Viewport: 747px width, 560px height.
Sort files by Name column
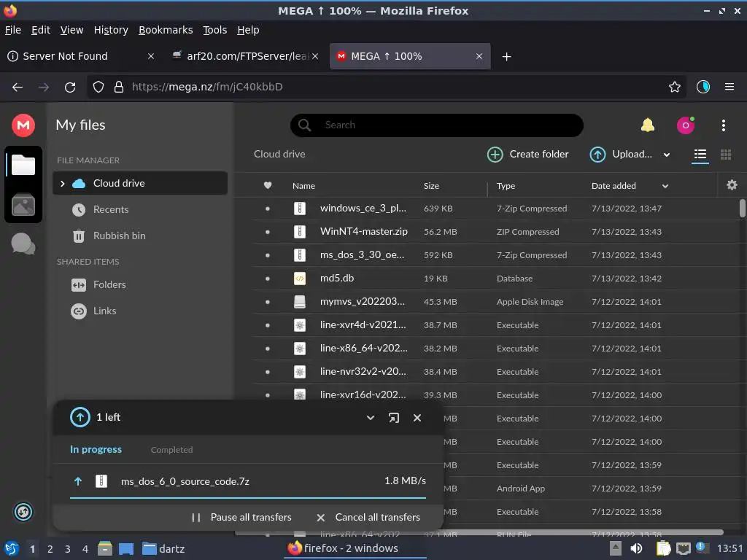click(303, 186)
